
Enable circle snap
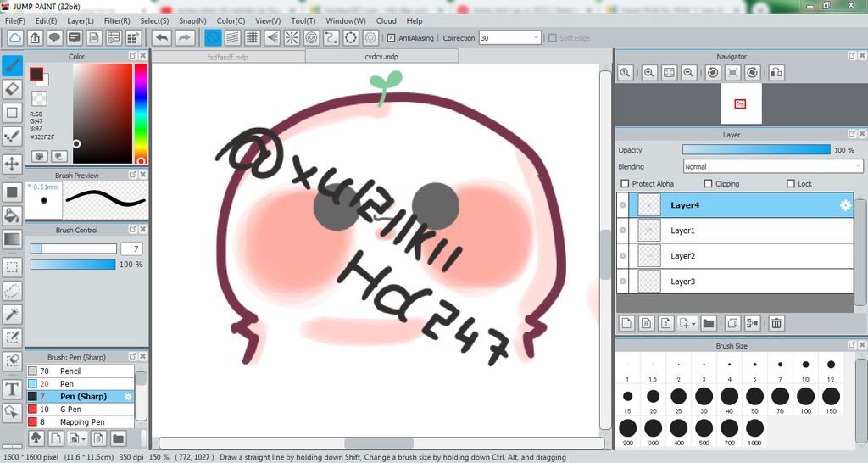click(x=312, y=37)
